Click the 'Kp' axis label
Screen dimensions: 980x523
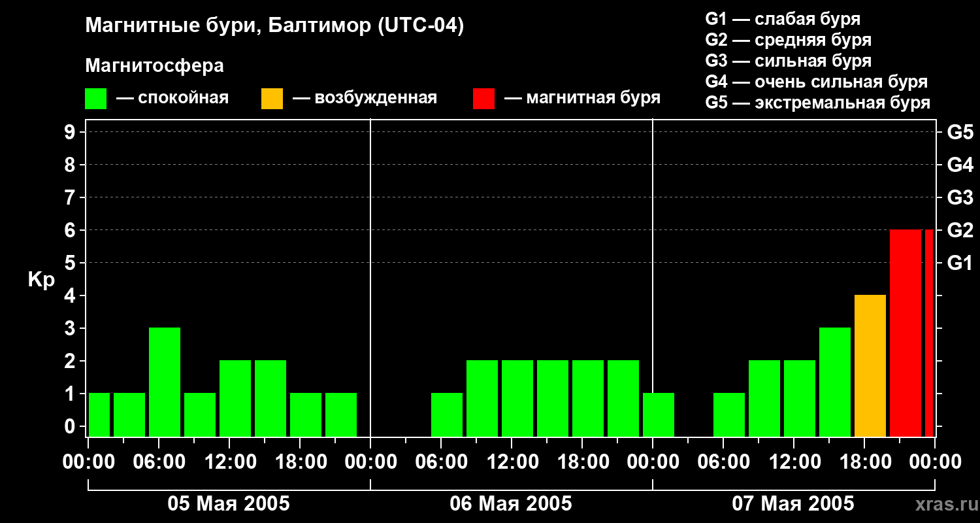coord(41,280)
